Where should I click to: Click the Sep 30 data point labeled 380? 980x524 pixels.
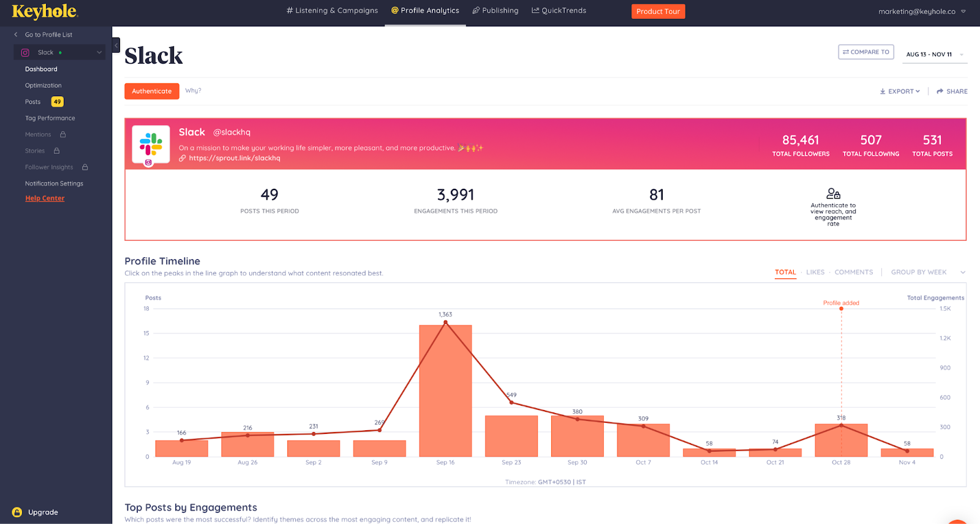(577, 419)
